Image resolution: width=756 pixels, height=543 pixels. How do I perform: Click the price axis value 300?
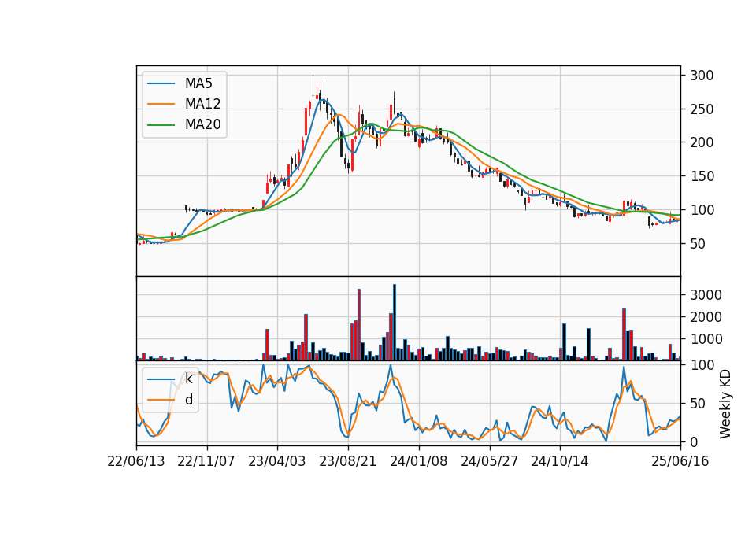(702, 76)
